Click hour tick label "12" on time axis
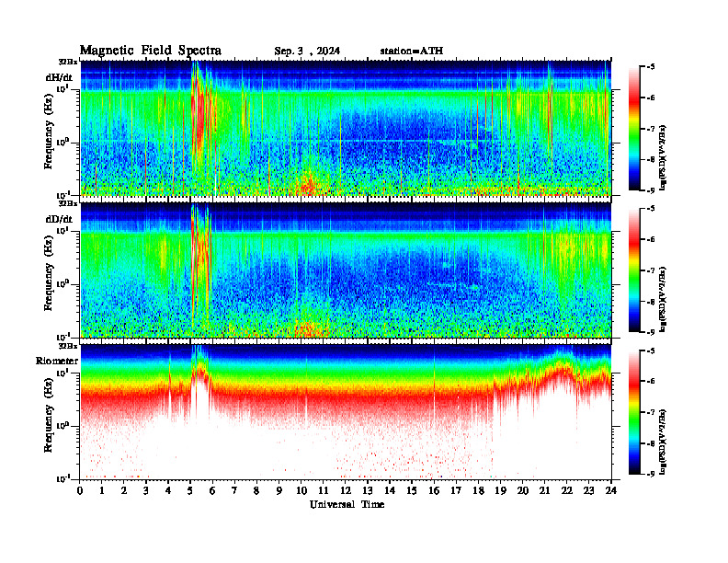728x563 pixels. pyautogui.click(x=346, y=490)
